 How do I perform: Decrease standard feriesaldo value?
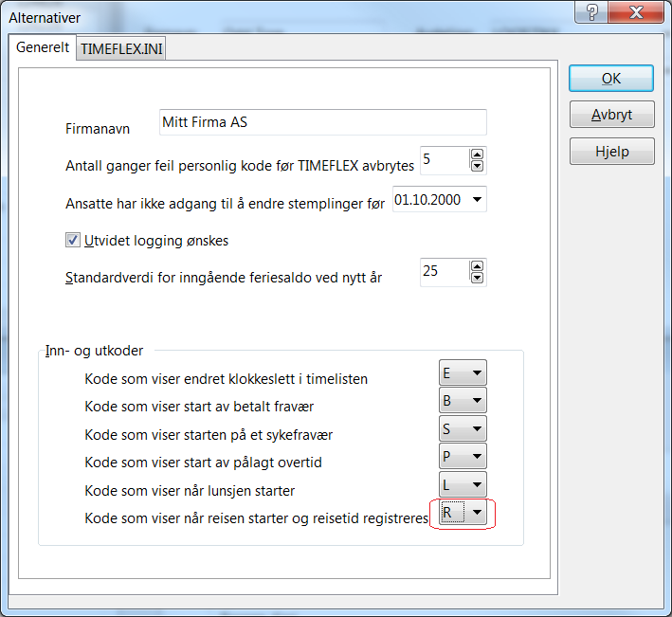477,279
